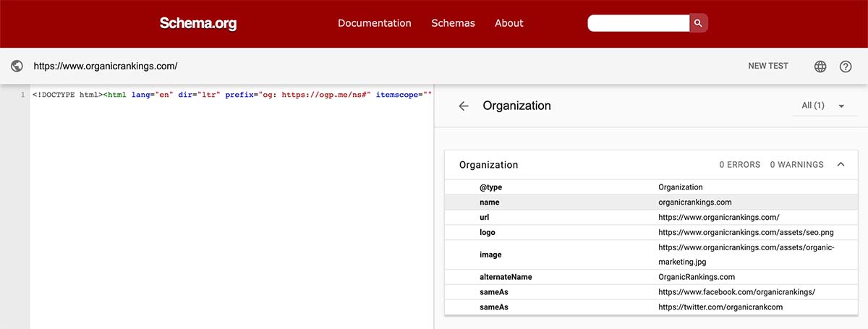The height and width of the screenshot is (329, 868).
Task: Open the All (1) filter dropdown
Action: coord(825,106)
